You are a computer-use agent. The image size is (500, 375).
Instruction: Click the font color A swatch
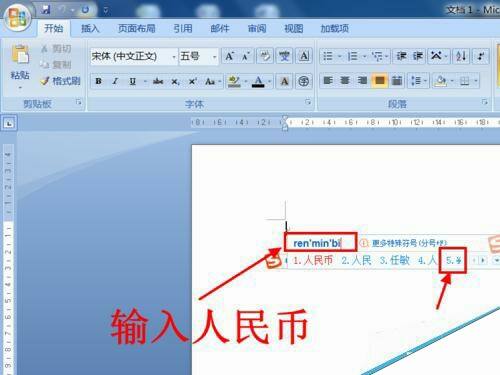click(x=258, y=81)
